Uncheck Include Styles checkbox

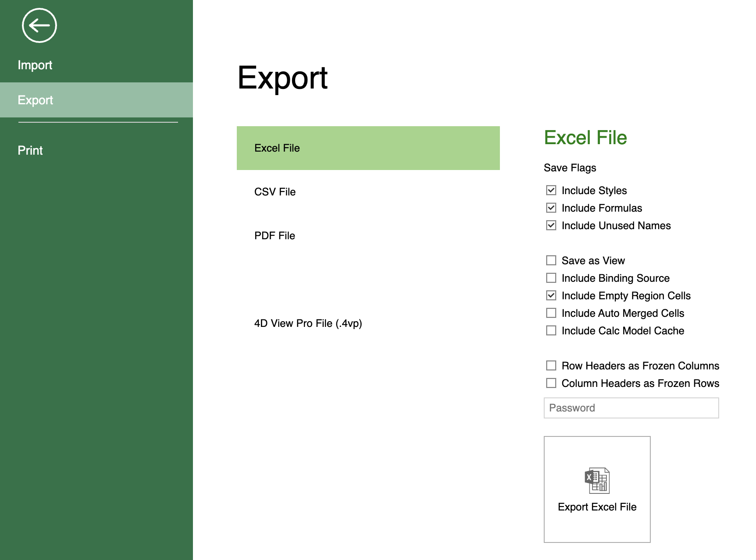coord(551,190)
